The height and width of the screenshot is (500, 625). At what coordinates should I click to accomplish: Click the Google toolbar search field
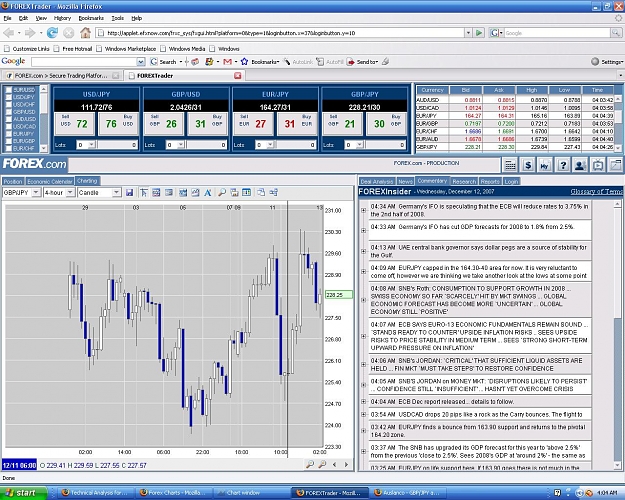[x=84, y=62]
